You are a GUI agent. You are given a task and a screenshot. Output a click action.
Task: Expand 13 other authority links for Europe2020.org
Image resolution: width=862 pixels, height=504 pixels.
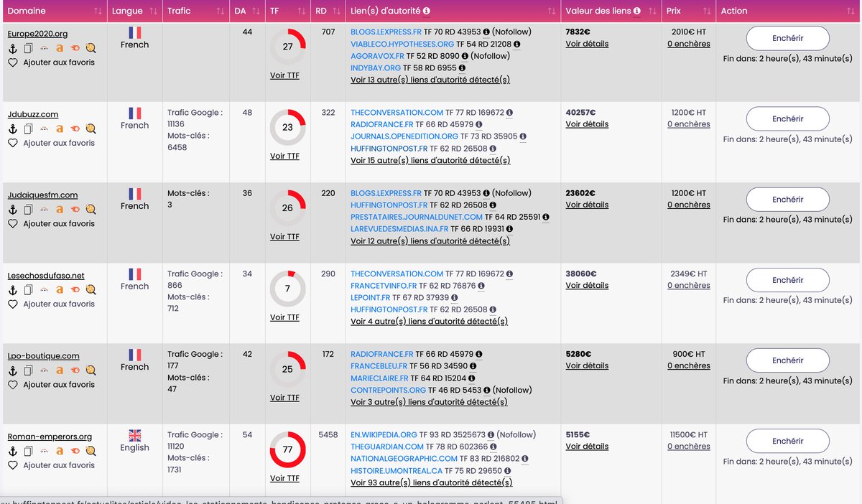tap(430, 80)
